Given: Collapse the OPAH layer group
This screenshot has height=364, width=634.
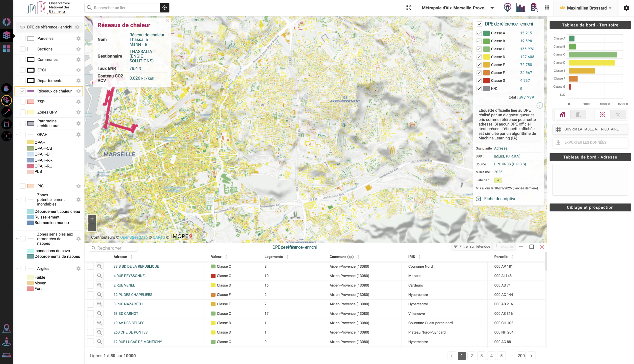Looking at the screenshot, I should pos(17,134).
